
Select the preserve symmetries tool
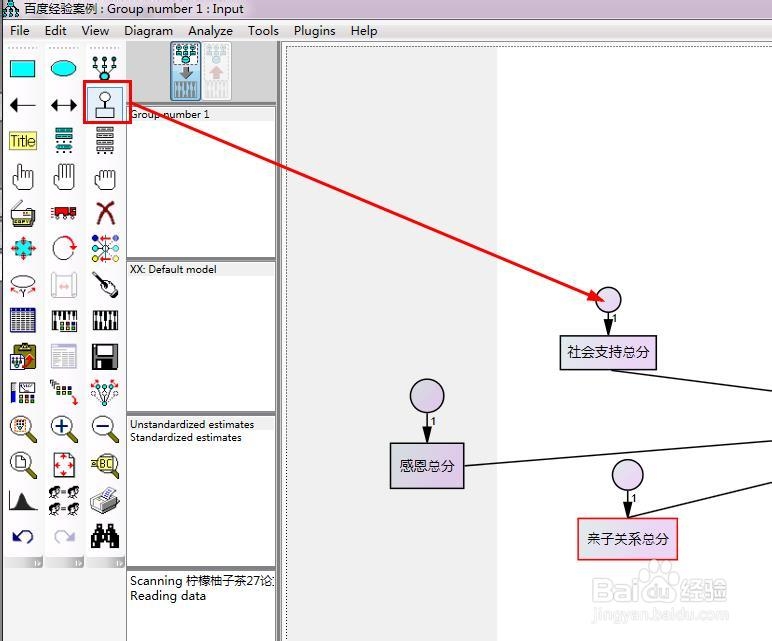pos(104,392)
